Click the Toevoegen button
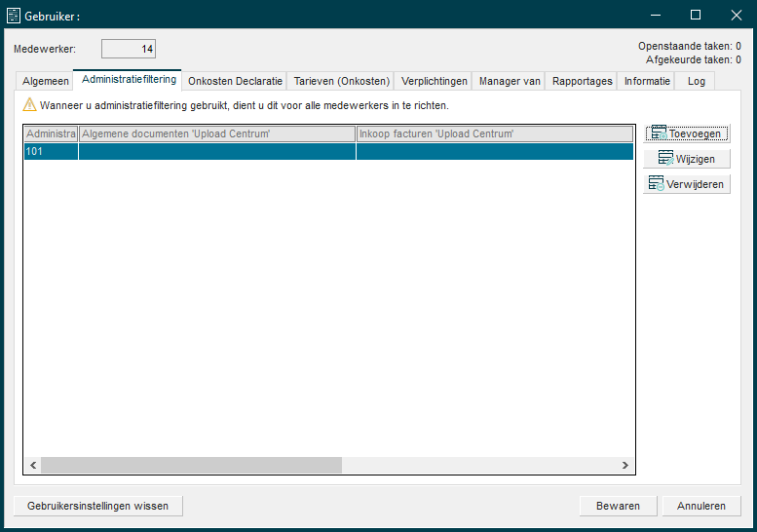 [687, 133]
